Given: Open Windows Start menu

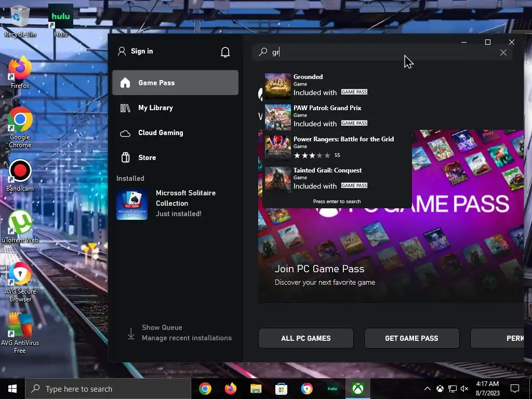Looking at the screenshot, I should 12,389.
